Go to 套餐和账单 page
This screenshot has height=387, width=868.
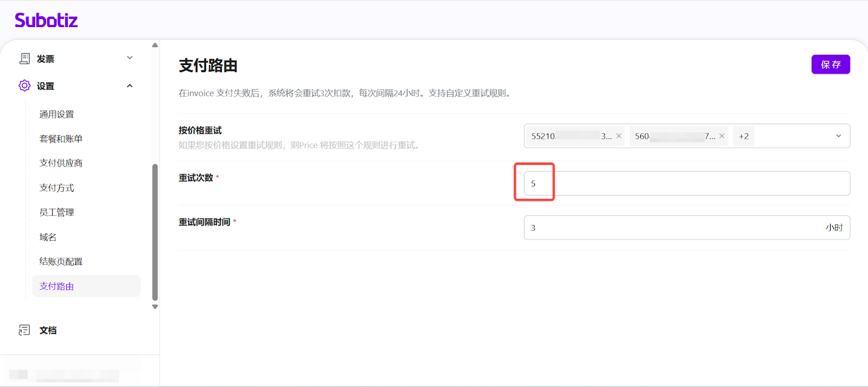pyautogui.click(x=61, y=139)
